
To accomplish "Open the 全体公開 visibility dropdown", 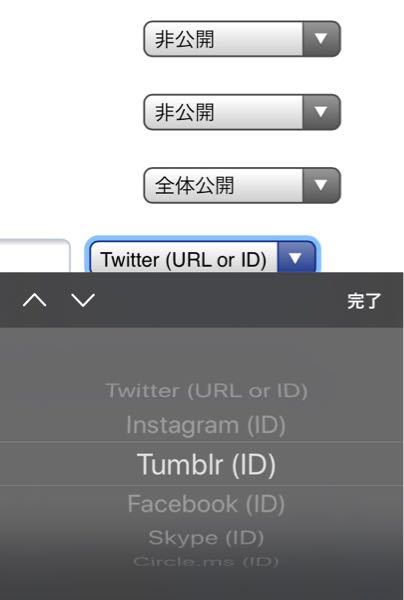I will pyautogui.click(x=242, y=185).
